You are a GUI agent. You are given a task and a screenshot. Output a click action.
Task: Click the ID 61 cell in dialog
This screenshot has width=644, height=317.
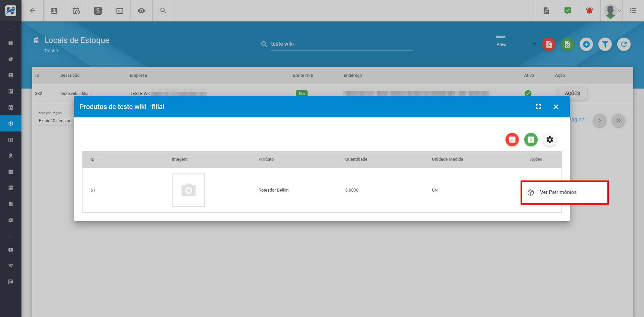[x=93, y=190]
